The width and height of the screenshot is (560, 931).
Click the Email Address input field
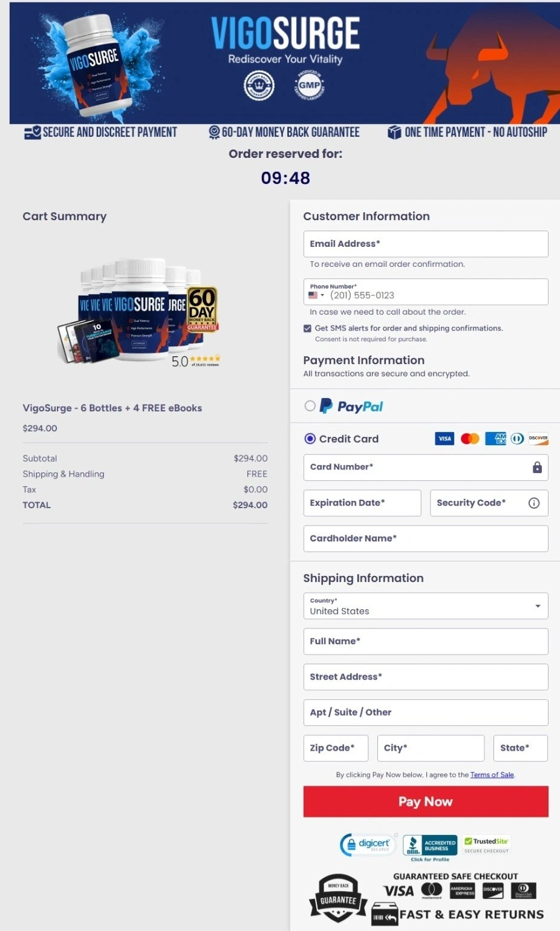(425, 244)
